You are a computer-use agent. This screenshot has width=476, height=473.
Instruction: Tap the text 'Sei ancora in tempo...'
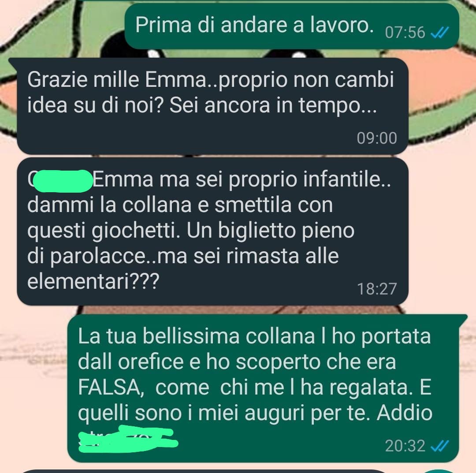(x=273, y=106)
